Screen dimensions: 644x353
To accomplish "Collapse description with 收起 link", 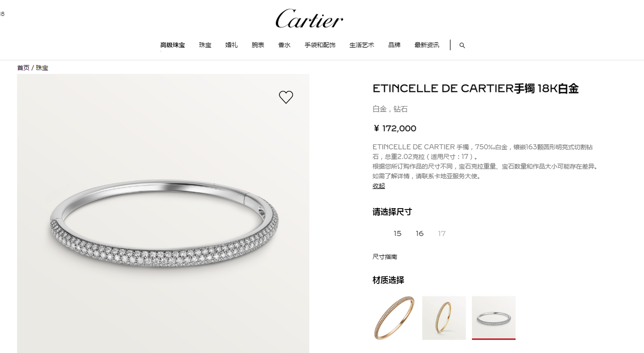I will click(x=379, y=186).
